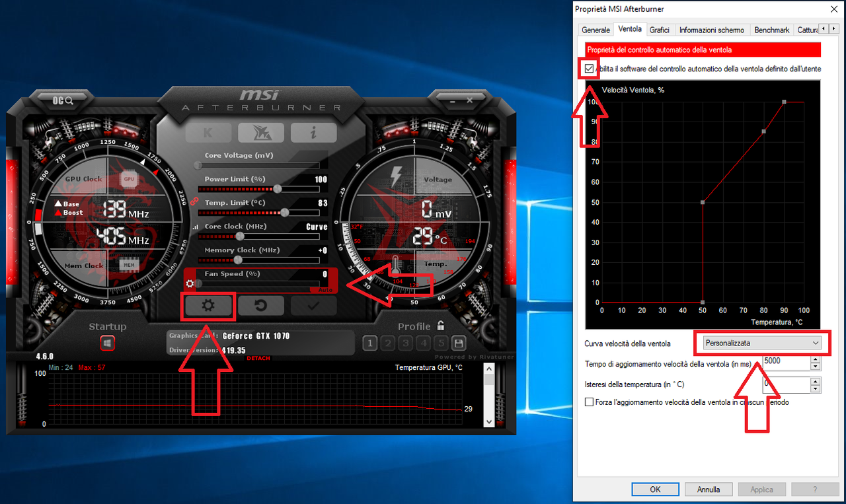The height and width of the screenshot is (504, 846).
Task: Select the Ventola tab
Action: pyautogui.click(x=629, y=29)
